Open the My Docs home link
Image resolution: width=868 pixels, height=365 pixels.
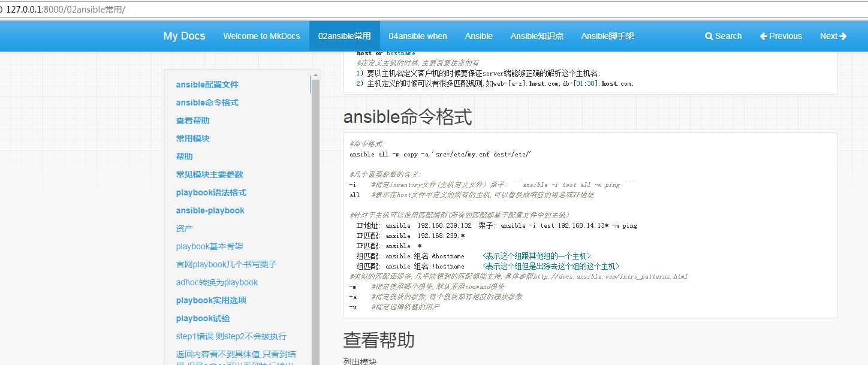pos(184,36)
